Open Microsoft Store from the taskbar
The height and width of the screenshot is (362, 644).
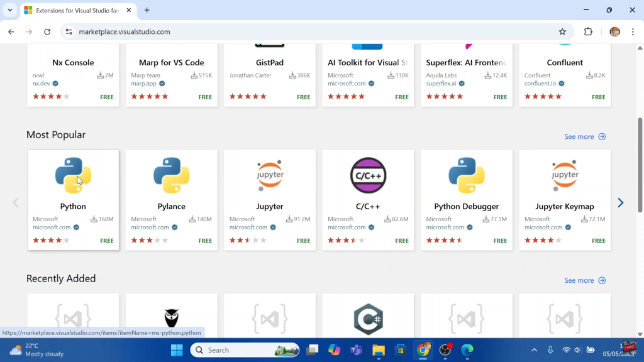[x=401, y=350]
